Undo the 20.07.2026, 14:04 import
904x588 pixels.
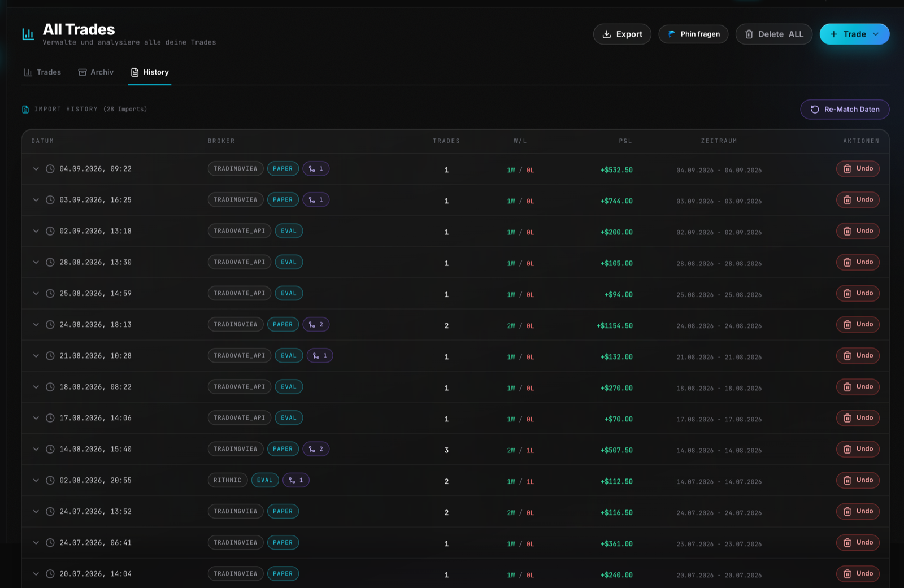click(x=858, y=574)
